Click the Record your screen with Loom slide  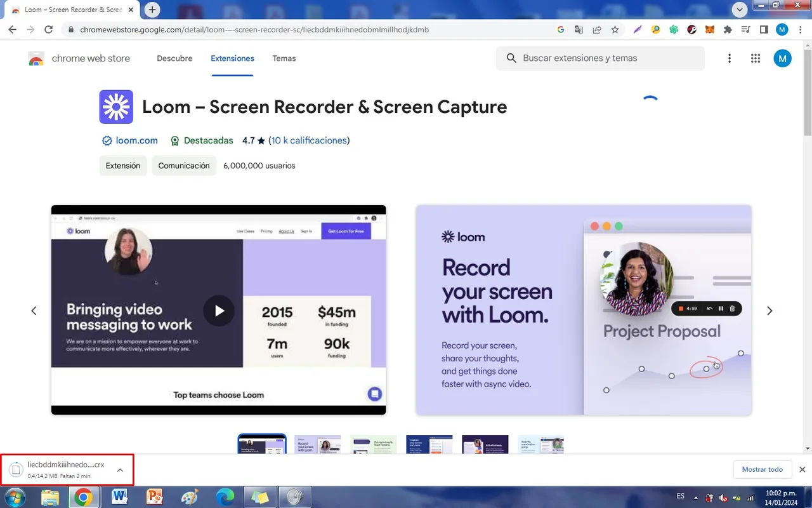(x=584, y=310)
